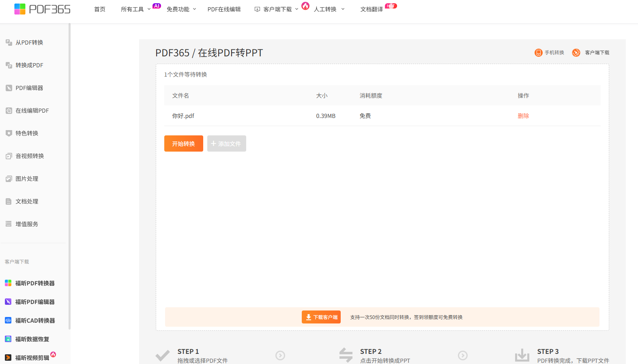Delete 你好.pdf using 删除 link
Viewport: 638px width, 364px height.
click(x=523, y=116)
